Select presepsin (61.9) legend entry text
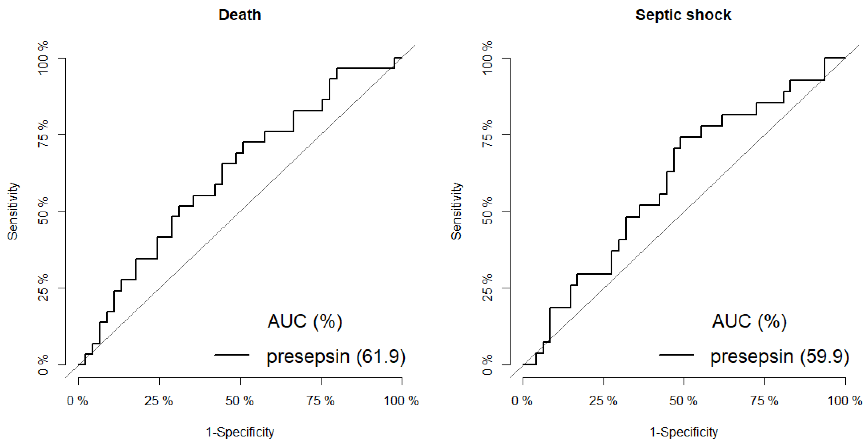The width and height of the screenshot is (868, 448). click(x=335, y=356)
